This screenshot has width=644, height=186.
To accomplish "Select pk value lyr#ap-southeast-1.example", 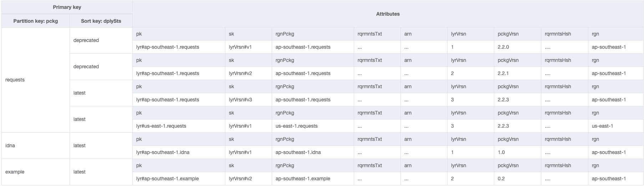I will (x=168, y=179).
